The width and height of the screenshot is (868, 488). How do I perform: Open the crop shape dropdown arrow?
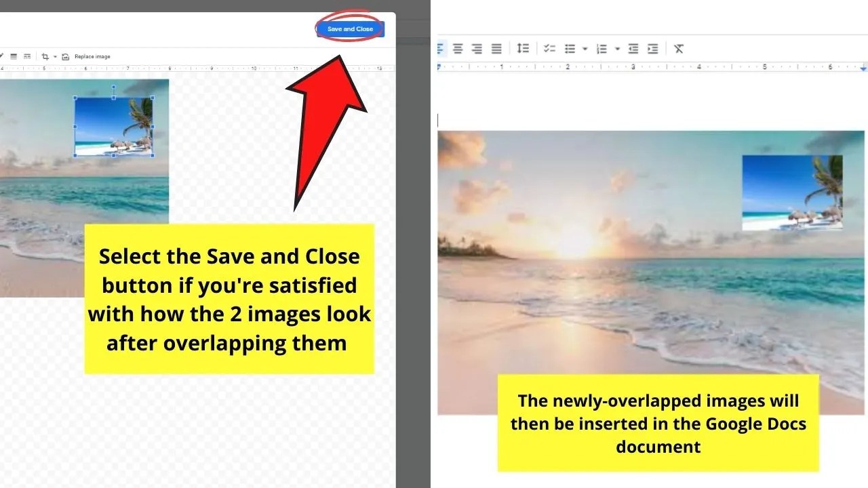click(x=55, y=56)
